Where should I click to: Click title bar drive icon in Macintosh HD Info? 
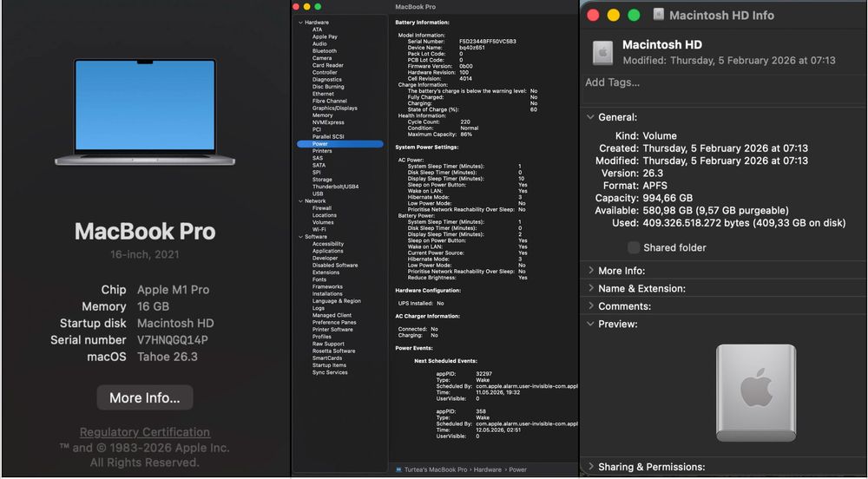[x=658, y=15]
